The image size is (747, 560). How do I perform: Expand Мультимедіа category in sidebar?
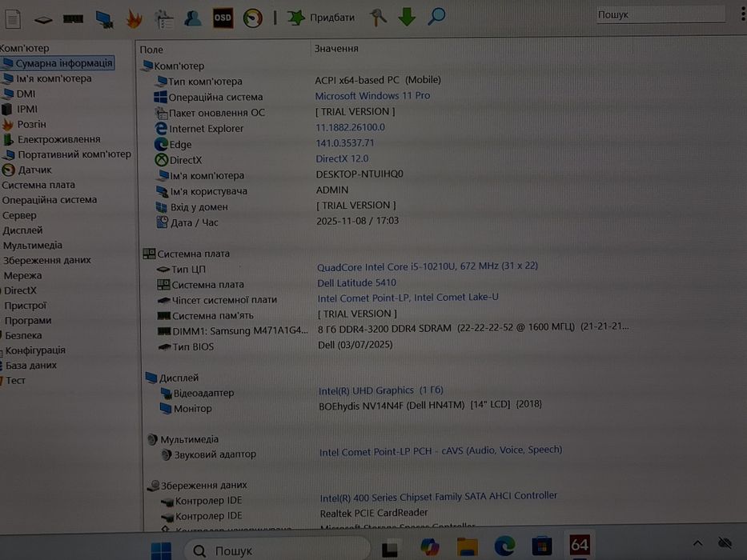[x=32, y=246]
